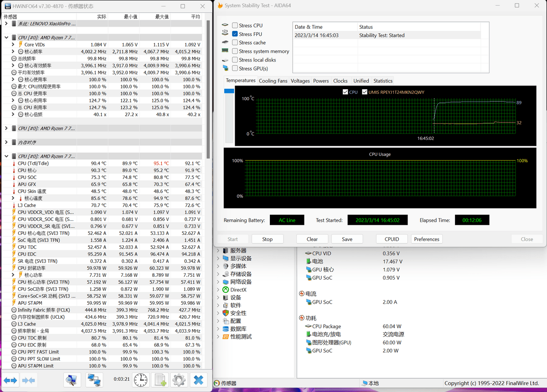
Task: Expand the 核心频率 sensor row
Action: click(x=13, y=51)
